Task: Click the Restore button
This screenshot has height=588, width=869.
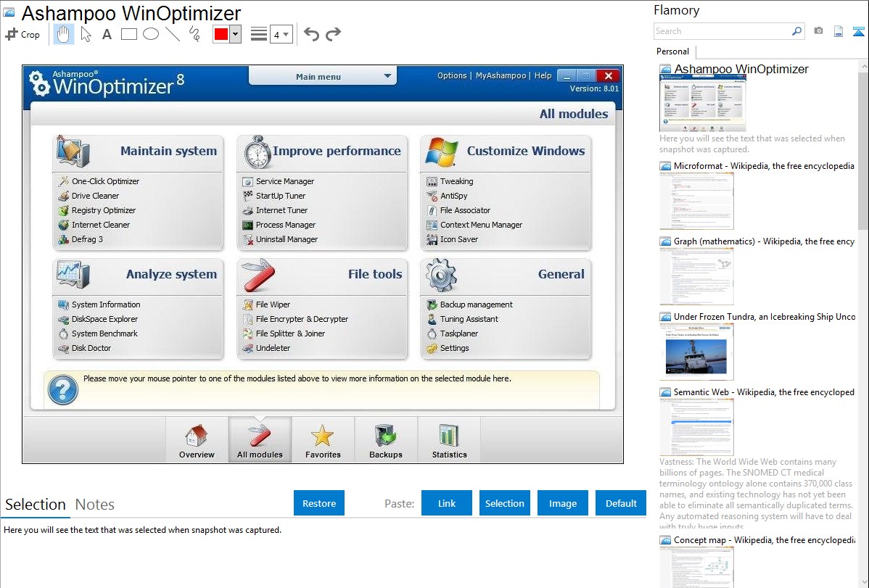Action: 319,503
